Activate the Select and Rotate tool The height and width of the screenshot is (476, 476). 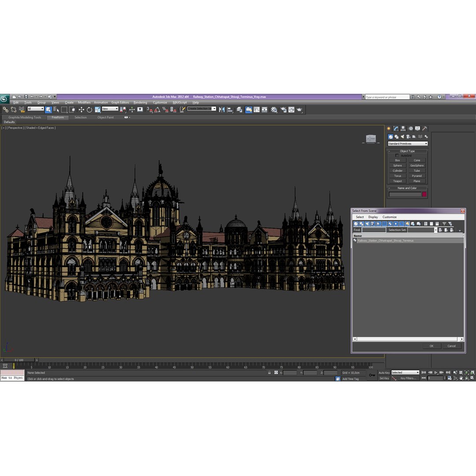[89, 110]
